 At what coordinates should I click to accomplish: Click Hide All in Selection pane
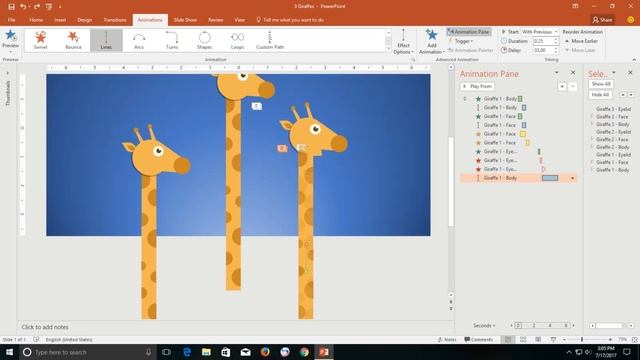600,95
